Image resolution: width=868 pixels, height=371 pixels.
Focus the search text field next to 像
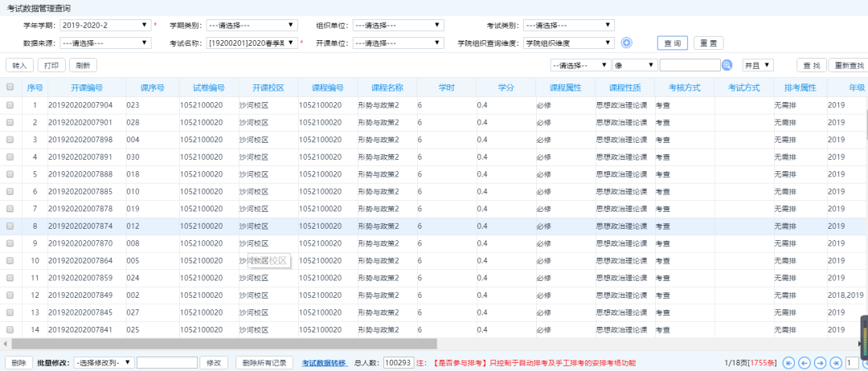690,65
